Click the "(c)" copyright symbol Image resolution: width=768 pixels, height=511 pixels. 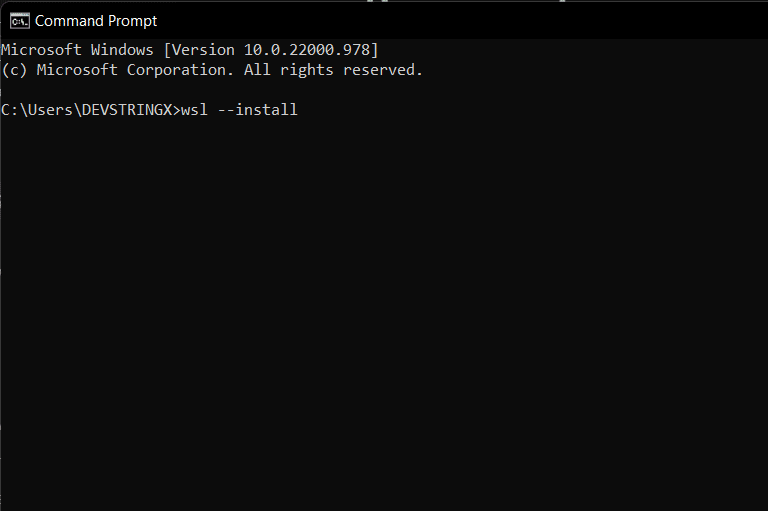point(14,70)
